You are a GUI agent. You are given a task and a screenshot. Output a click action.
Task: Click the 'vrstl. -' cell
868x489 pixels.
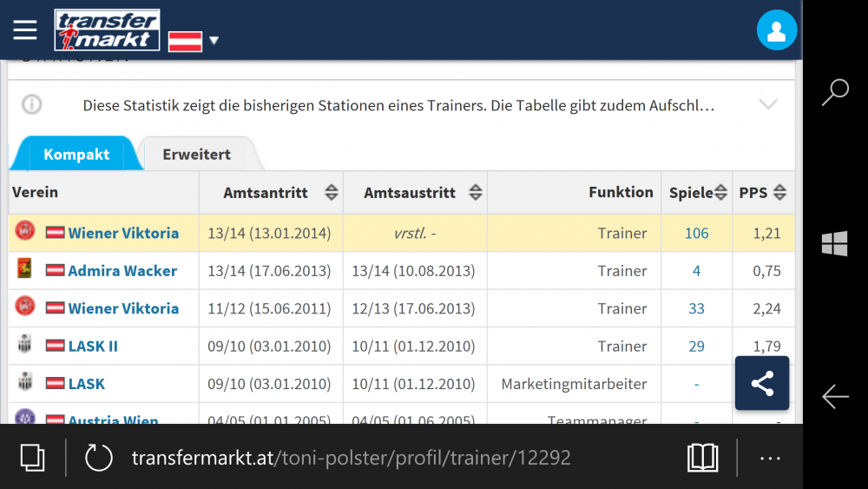415,233
